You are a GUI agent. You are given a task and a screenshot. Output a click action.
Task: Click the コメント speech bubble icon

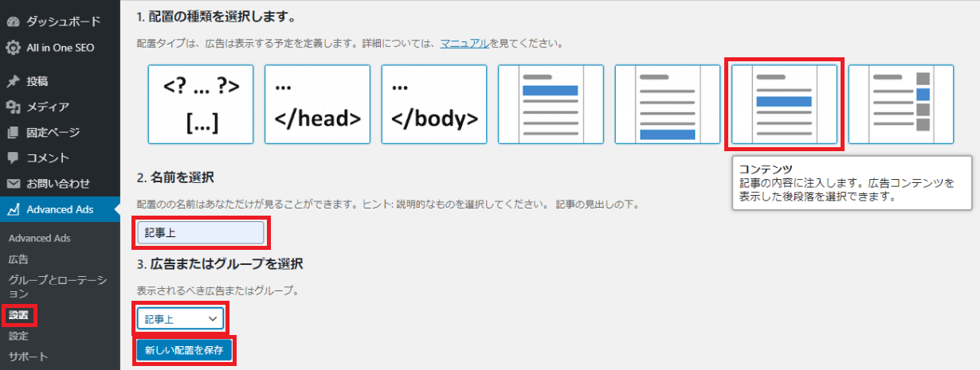tap(13, 158)
